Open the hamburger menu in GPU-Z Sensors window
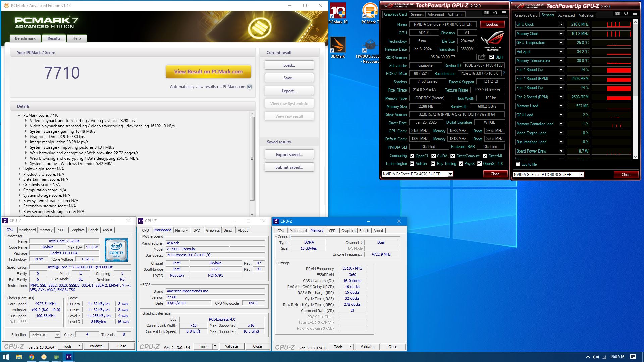Viewport: 644px width, 362px height. 635,14
